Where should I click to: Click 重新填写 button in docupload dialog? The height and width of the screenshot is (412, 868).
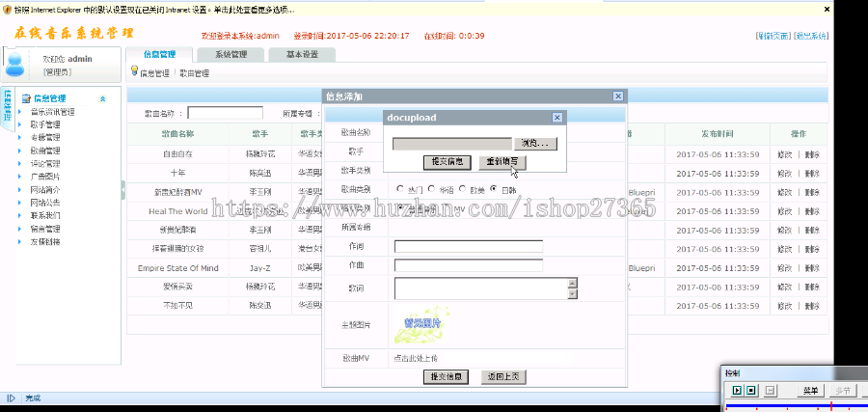[x=502, y=162]
